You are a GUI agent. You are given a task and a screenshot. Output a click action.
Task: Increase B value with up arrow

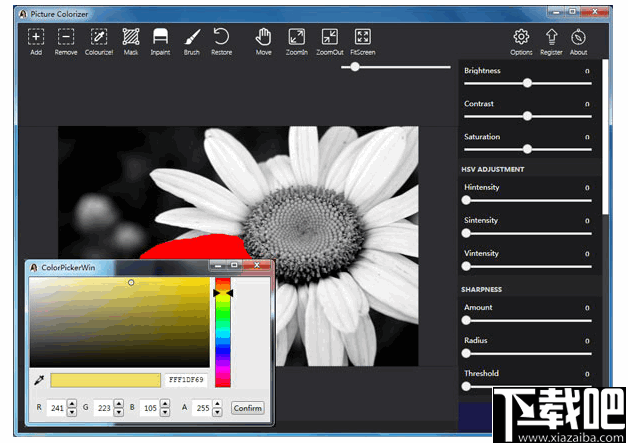click(165, 404)
